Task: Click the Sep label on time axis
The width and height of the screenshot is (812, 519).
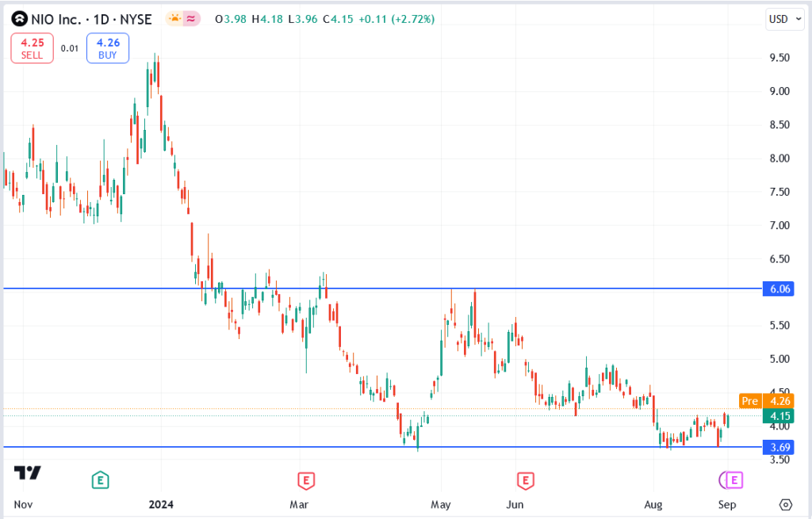Action: (727, 505)
